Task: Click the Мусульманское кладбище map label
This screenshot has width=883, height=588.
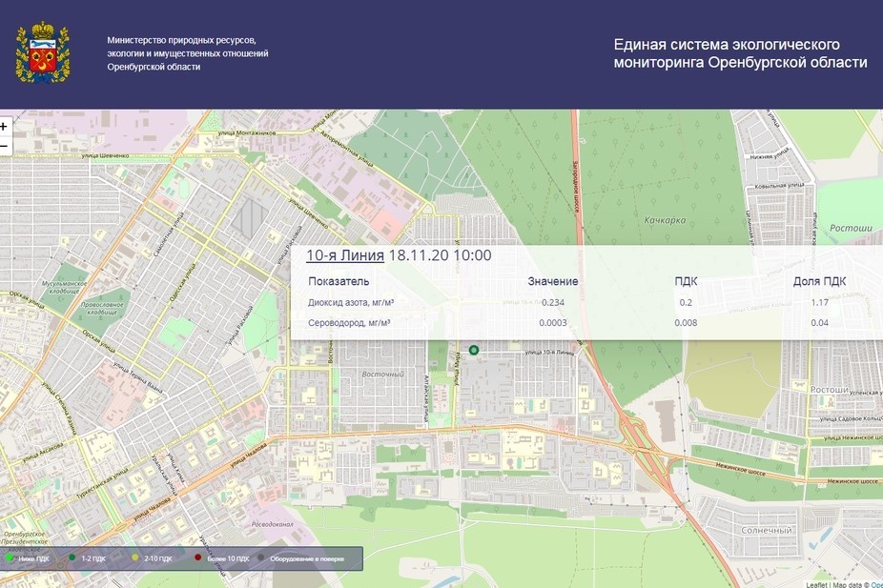Action: pos(65,287)
